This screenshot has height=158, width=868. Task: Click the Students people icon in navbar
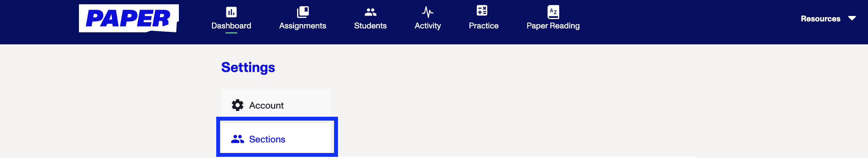(370, 12)
